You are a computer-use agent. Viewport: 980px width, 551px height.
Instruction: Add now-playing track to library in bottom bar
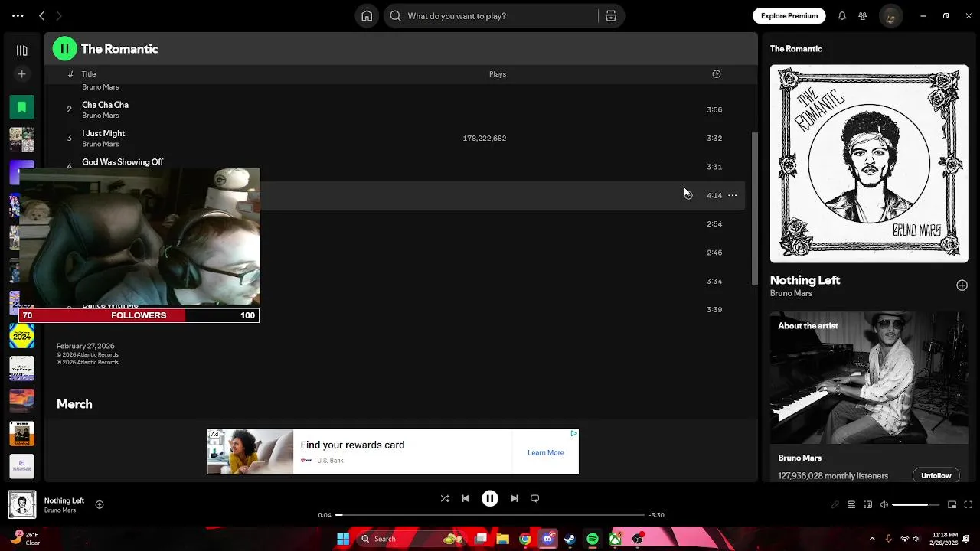[100, 504]
